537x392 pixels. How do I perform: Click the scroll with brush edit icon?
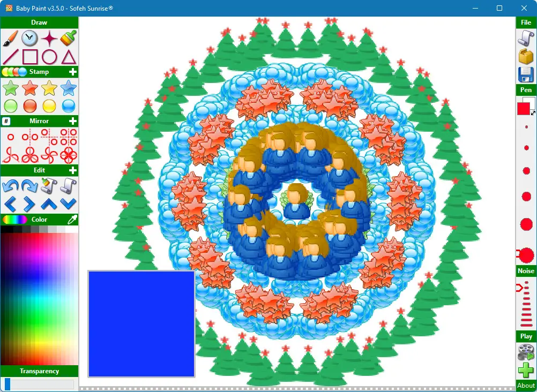click(x=49, y=186)
